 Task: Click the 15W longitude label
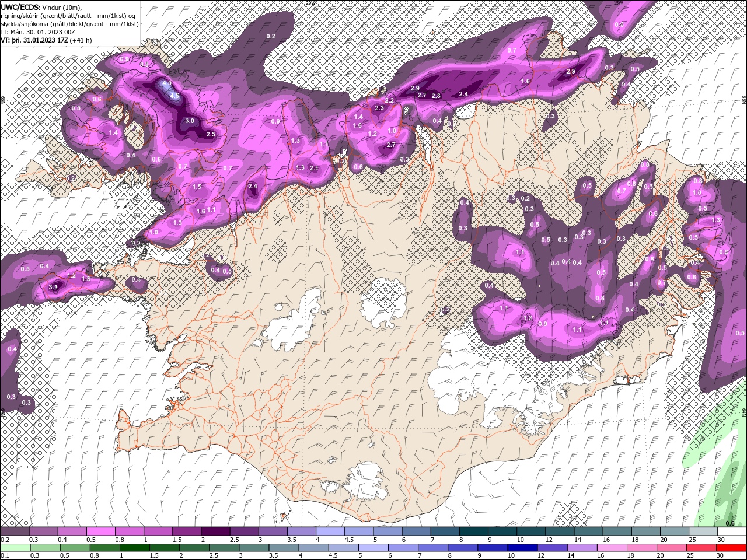tap(619, 3)
